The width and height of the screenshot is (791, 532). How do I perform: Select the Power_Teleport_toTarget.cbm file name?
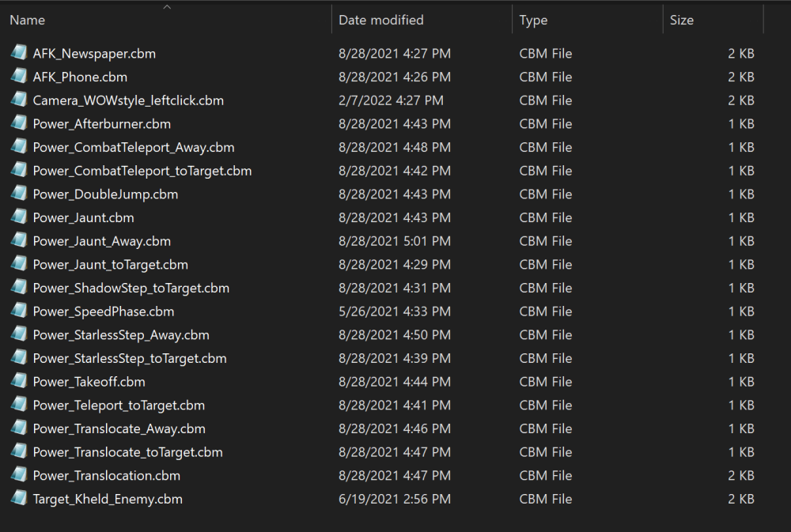119,406
